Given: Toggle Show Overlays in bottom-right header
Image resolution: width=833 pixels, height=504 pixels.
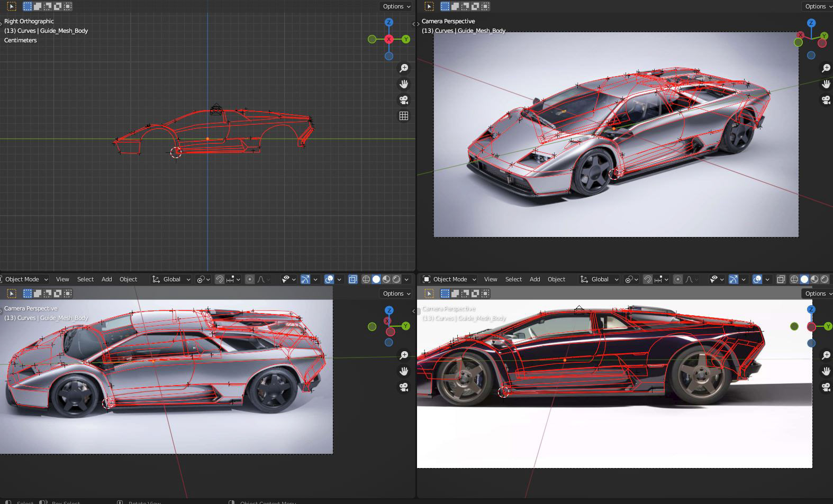Looking at the screenshot, I should pos(757,279).
